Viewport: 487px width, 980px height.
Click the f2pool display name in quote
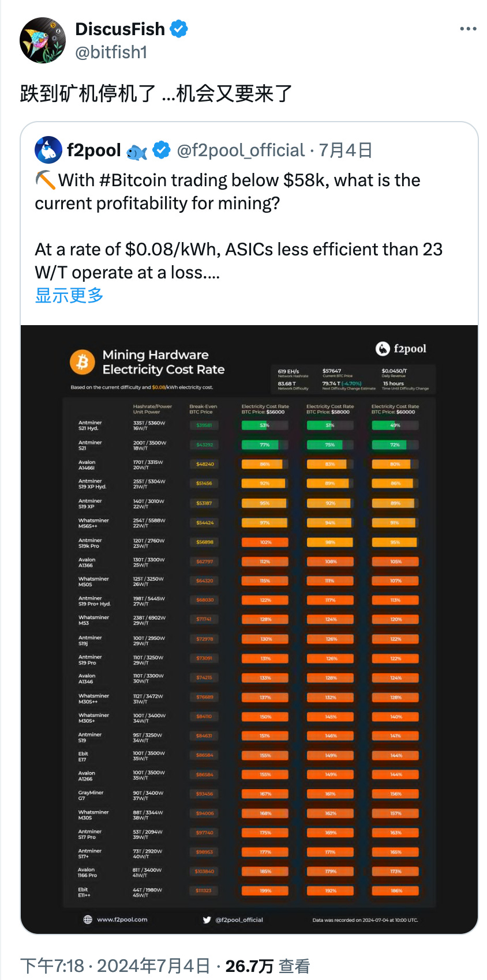point(93,150)
